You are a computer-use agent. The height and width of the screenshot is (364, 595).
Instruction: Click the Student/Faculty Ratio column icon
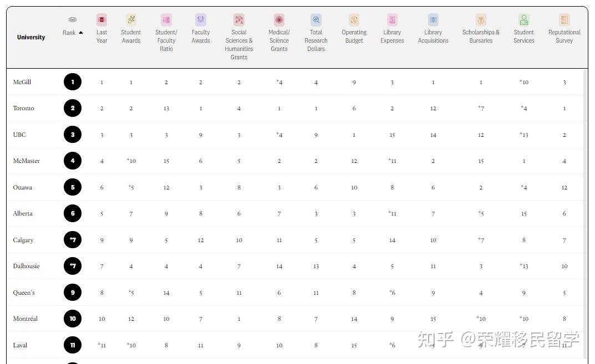tap(166, 19)
